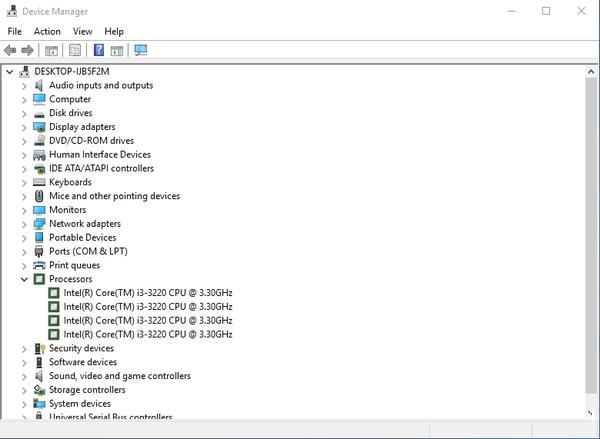Click the scrollbar down arrow
The width and height of the screenshot is (600, 439).
591,413
